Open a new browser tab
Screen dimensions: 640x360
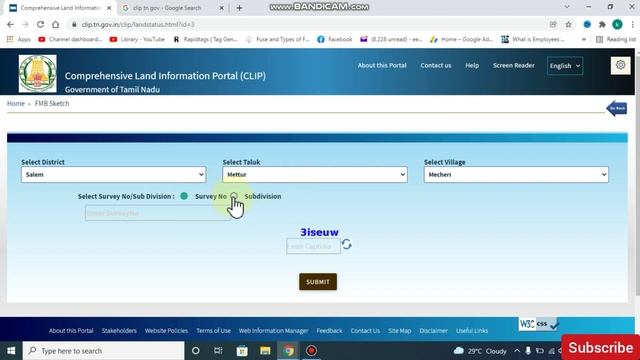click(x=239, y=8)
